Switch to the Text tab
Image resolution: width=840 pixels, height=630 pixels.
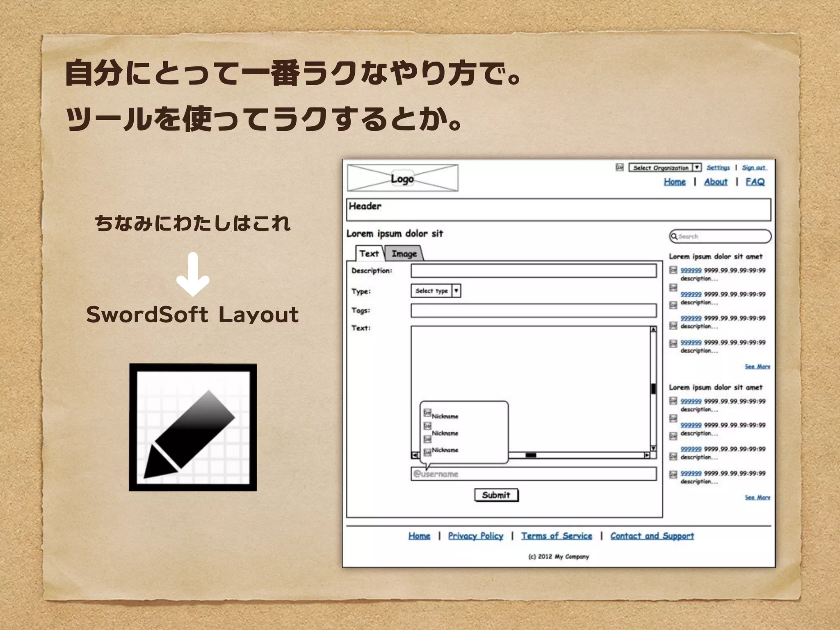pyautogui.click(x=369, y=253)
